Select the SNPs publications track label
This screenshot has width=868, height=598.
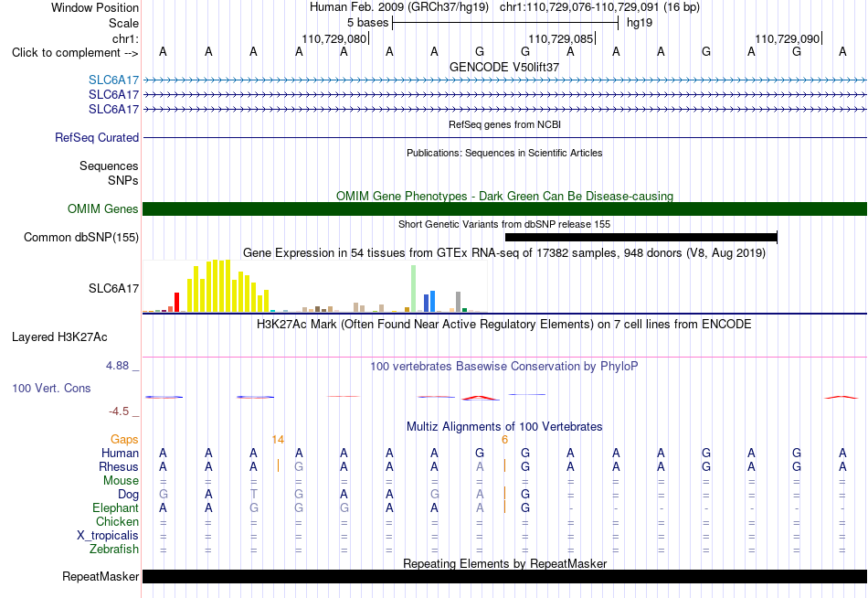point(123,180)
